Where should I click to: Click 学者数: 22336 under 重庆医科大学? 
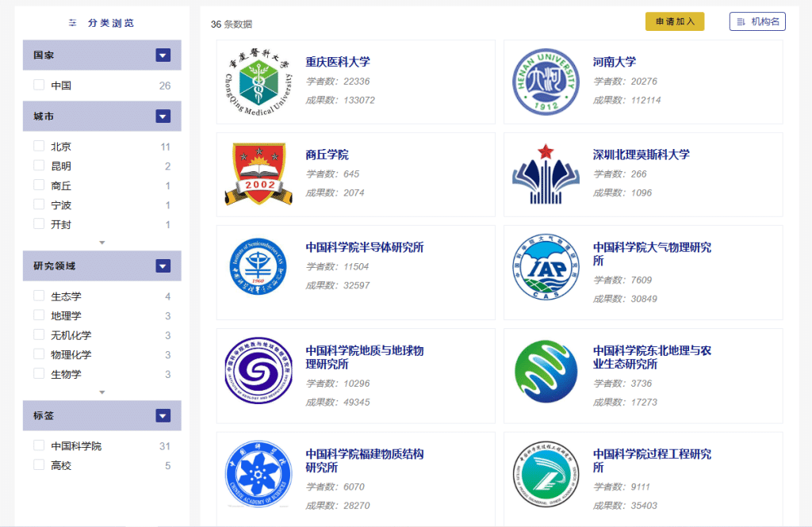pos(338,82)
